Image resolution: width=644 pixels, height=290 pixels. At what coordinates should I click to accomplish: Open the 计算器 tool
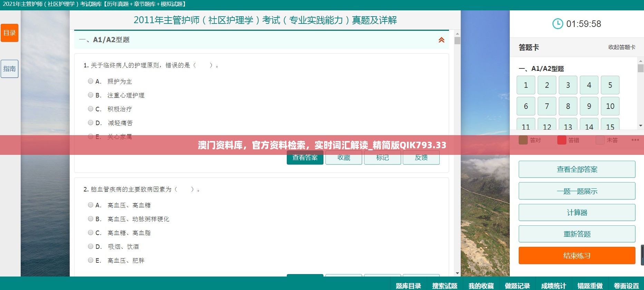tap(577, 213)
